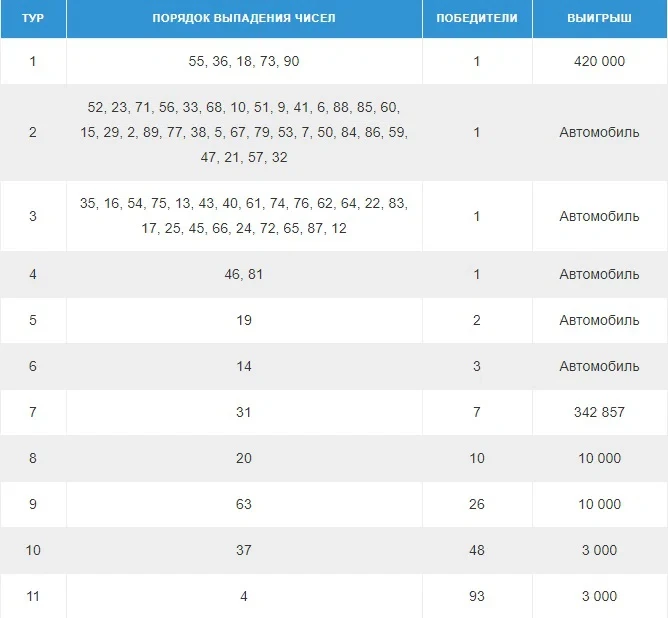668x618 pixels.
Task: Click the ПОРЯДОК ВЫПАДЕНИЯ ЧИСЕЛ header
Action: pos(244,18)
